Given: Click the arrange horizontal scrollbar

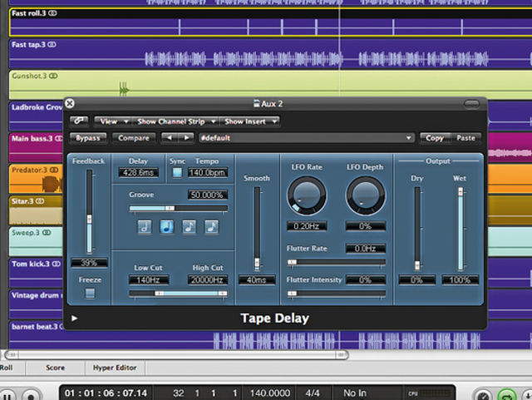Looking at the screenshot, I should 176,355.
